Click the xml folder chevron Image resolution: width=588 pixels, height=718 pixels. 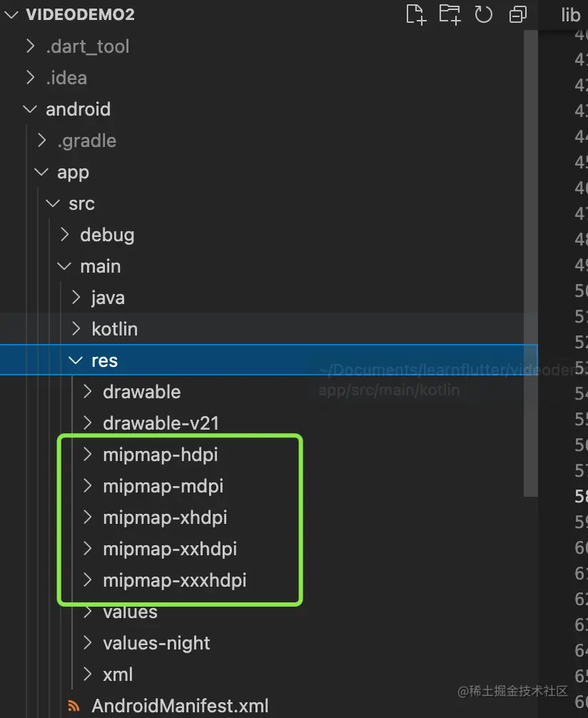coord(88,674)
